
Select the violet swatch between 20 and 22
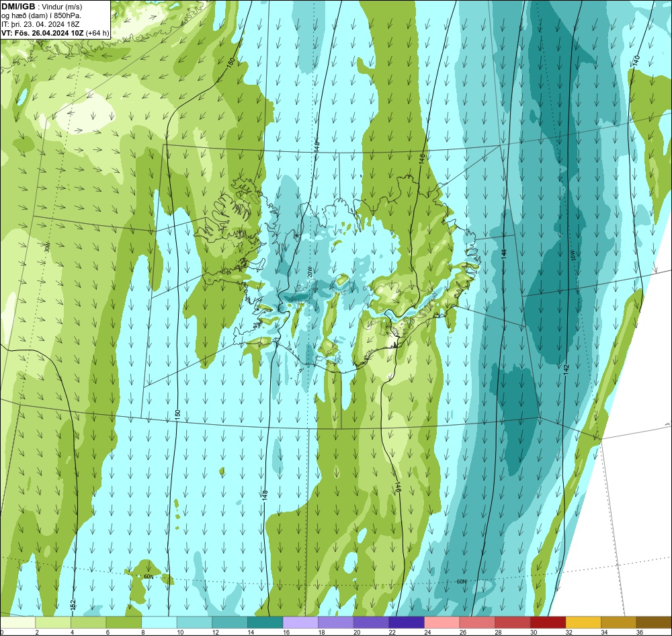(371, 623)
